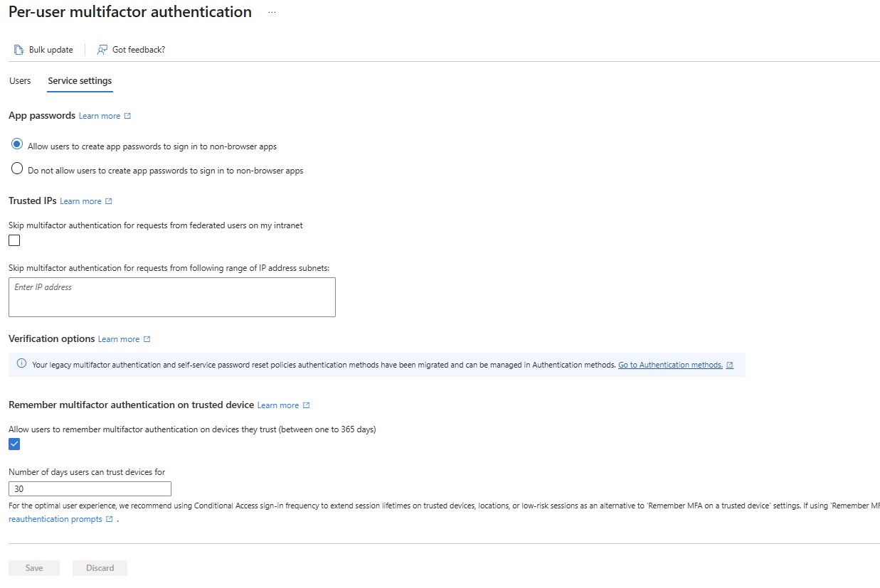Click the number of days field
The image size is (880, 588).
[x=90, y=489]
